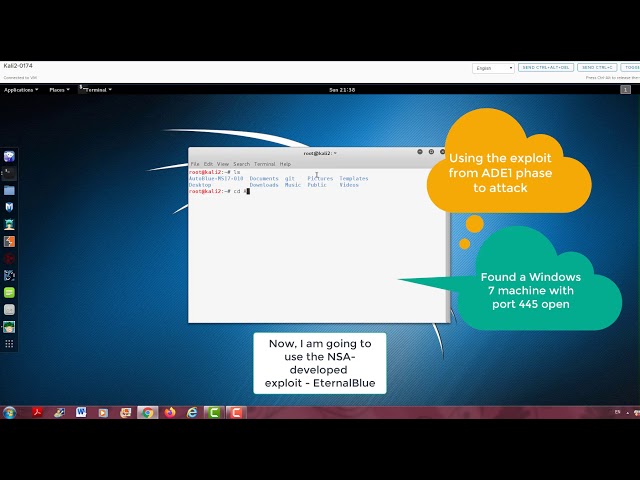Open Microsoft Word from taskbar
Screen dimensions: 640x480
tap(81, 412)
